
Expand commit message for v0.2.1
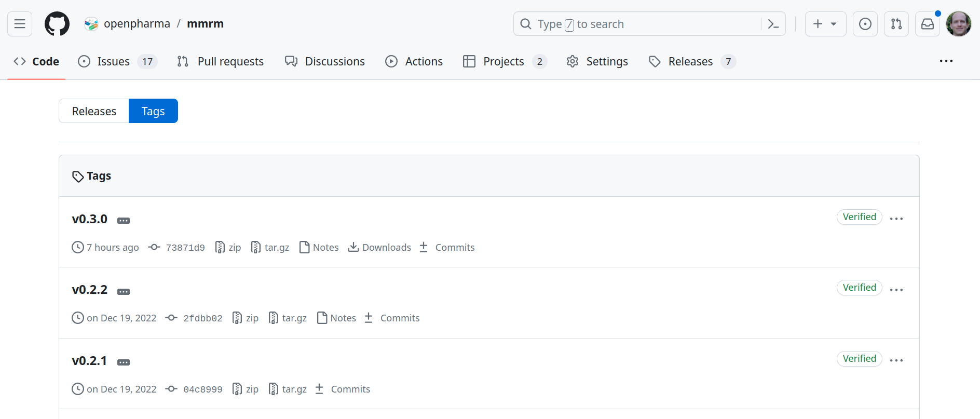(124, 362)
